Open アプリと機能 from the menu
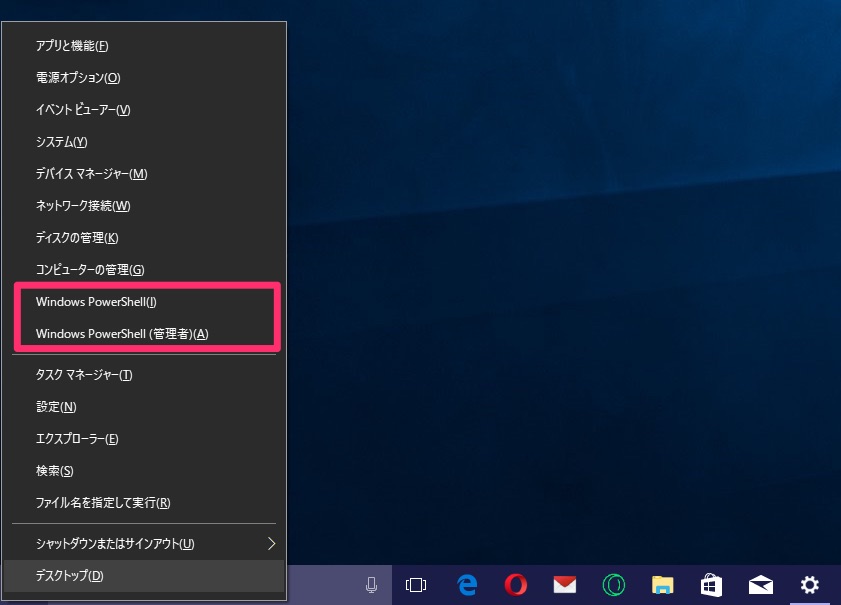The height and width of the screenshot is (605, 841). tap(144, 46)
